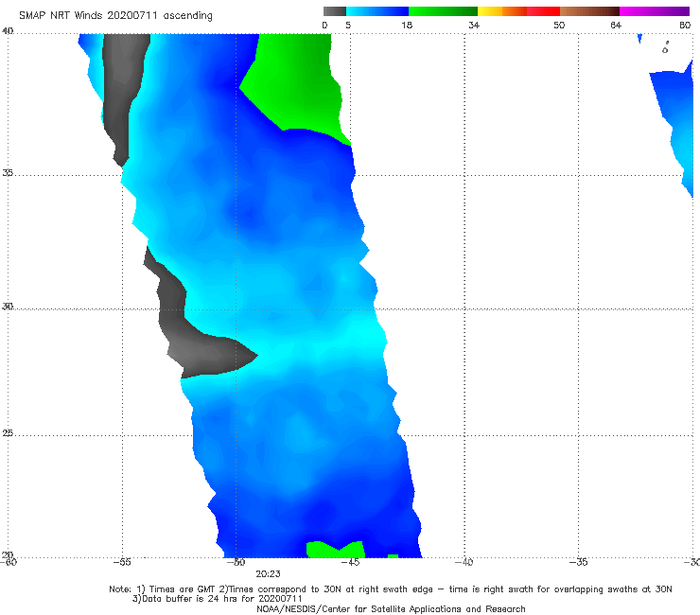Click the longitude axis label "-55"
The width and height of the screenshot is (700, 615).
coord(122,562)
